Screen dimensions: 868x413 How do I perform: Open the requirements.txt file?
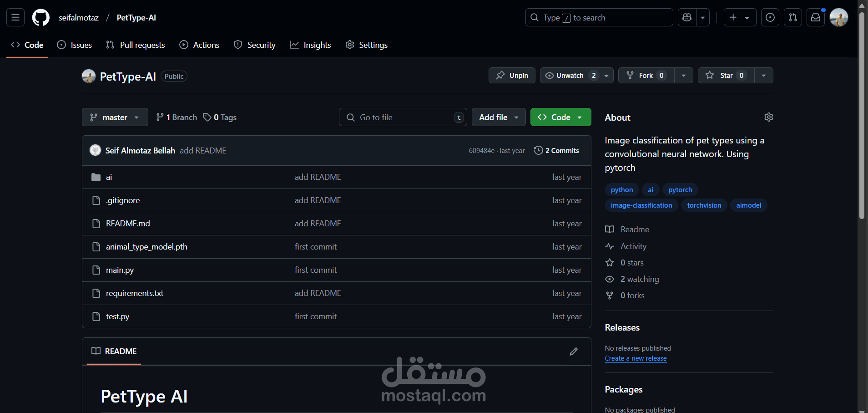135,293
